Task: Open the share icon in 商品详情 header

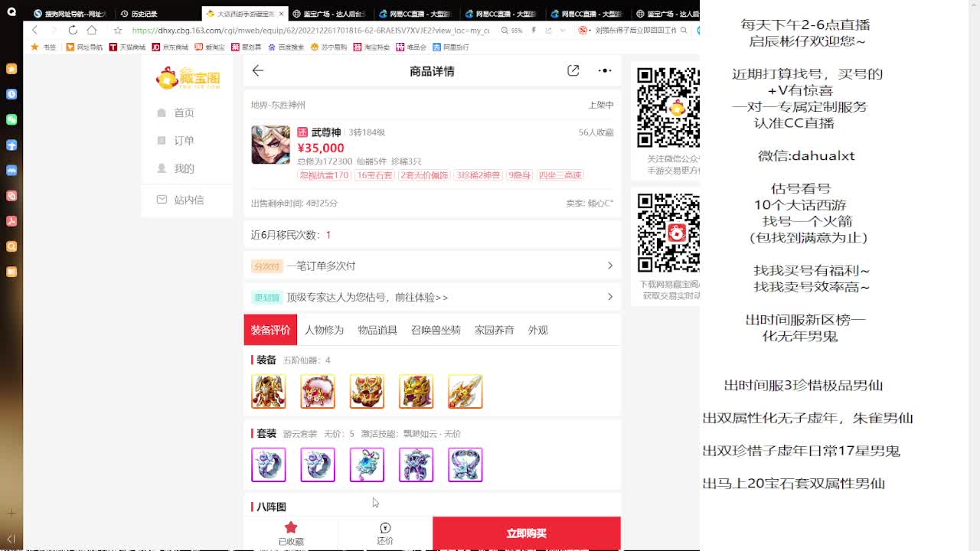Action: [x=573, y=70]
